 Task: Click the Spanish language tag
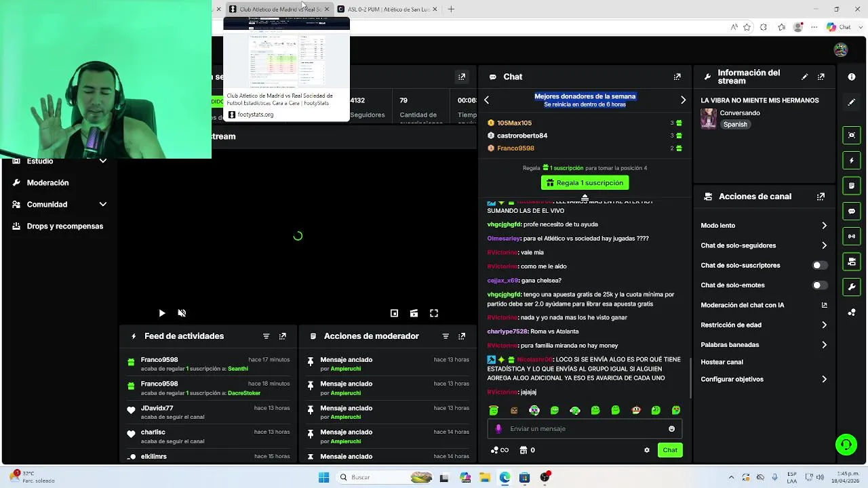[735, 125]
